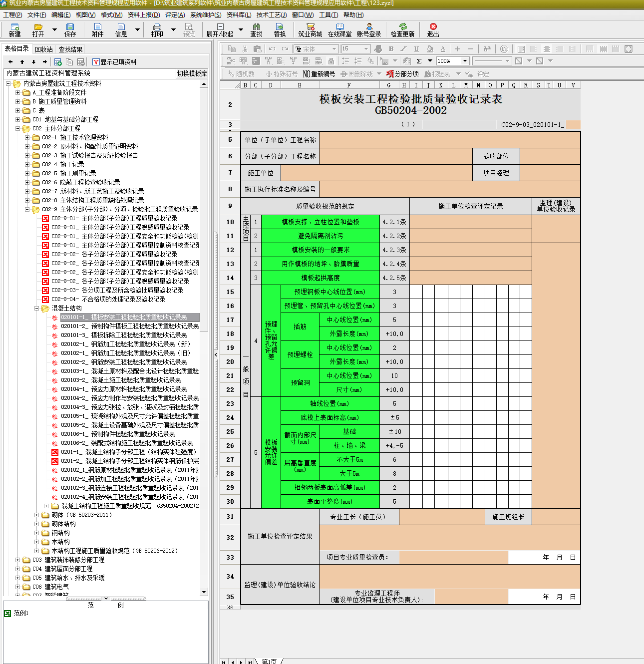644x664 pixels.
Task: Click the left arrow in the tree toolbar
Action: pos(10,62)
